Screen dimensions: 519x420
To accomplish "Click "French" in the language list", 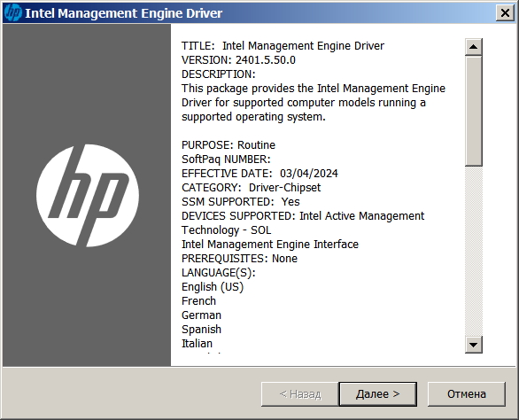I will coord(198,301).
